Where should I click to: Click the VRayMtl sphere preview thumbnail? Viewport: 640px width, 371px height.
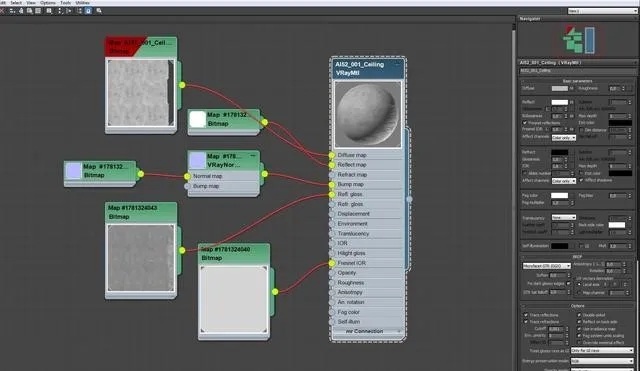pyautogui.click(x=368, y=114)
